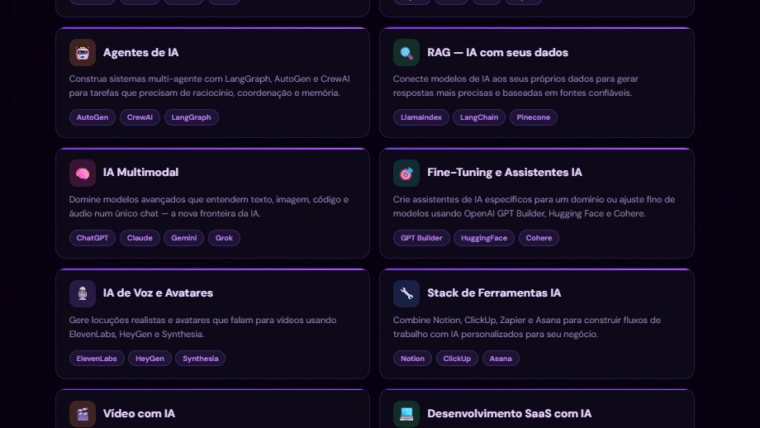760x428 pixels.
Task: Select the AutoGen tag
Action: [92, 117]
